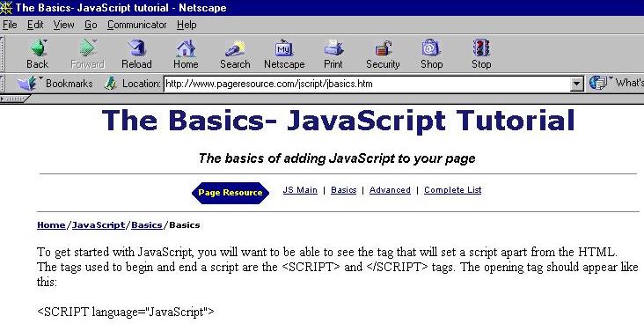Click the Page Resource hexagon button
The width and height of the screenshot is (644, 331).
pos(230,193)
